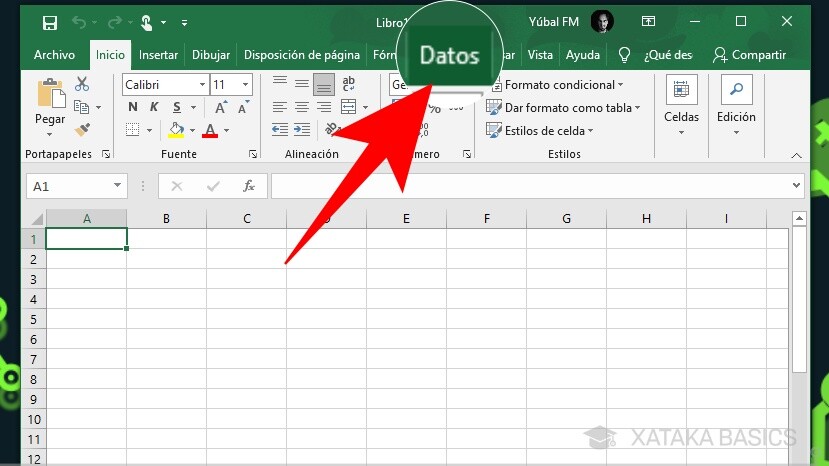This screenshot has width=829, height=466.
Task: Open Fuente dialog launcher
Action: tap(253, 154)
